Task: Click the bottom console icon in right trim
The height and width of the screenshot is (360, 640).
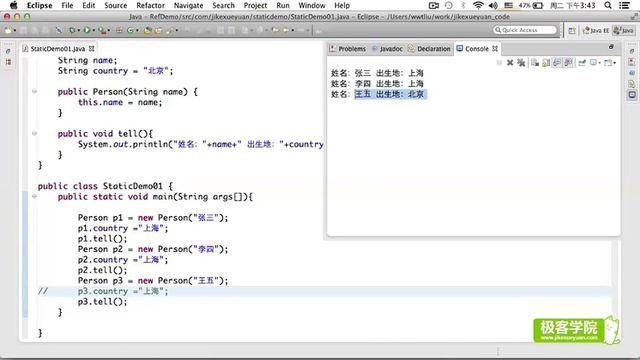Action: [632, 95]
